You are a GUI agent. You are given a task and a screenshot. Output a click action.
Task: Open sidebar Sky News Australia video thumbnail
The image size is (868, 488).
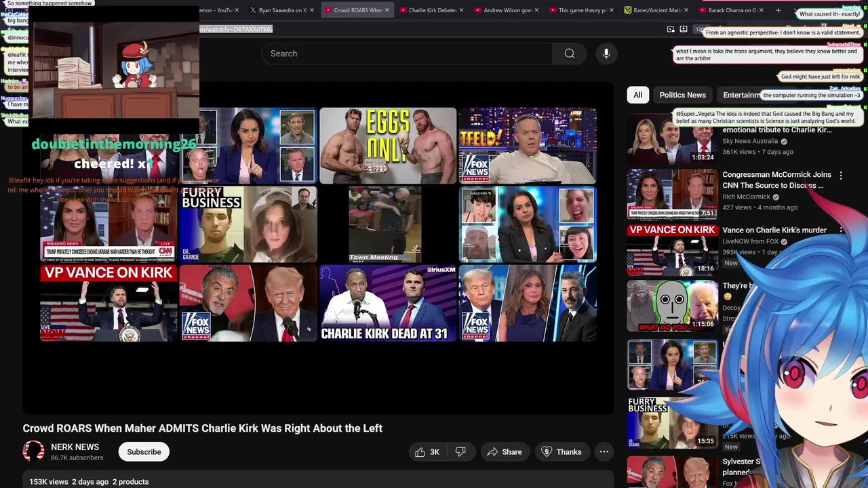point(672,138)
